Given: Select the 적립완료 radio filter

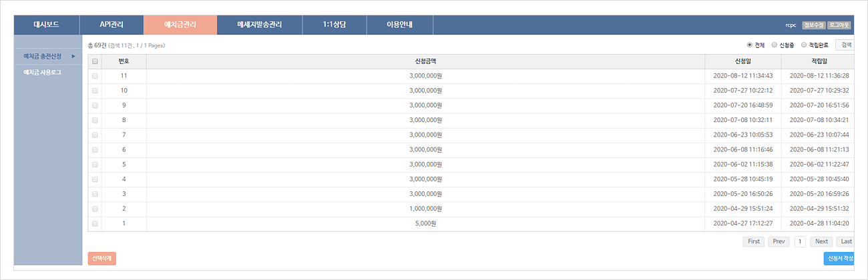Looking at the screenshot, I should coord(804,45).
